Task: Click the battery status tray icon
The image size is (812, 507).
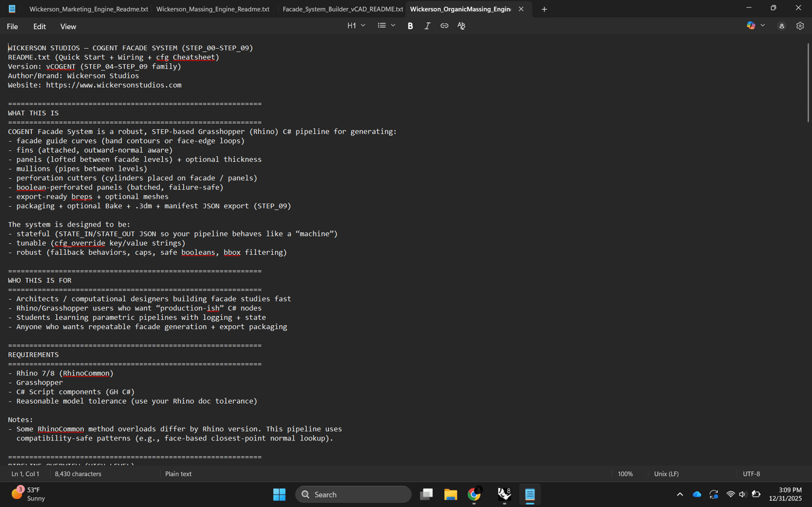Action: click(756, 495)
